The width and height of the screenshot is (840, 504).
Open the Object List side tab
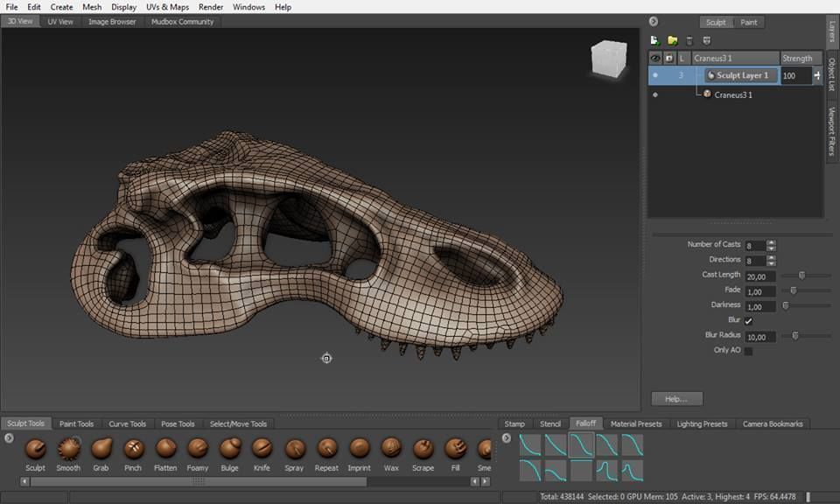[x=832, y=74]
